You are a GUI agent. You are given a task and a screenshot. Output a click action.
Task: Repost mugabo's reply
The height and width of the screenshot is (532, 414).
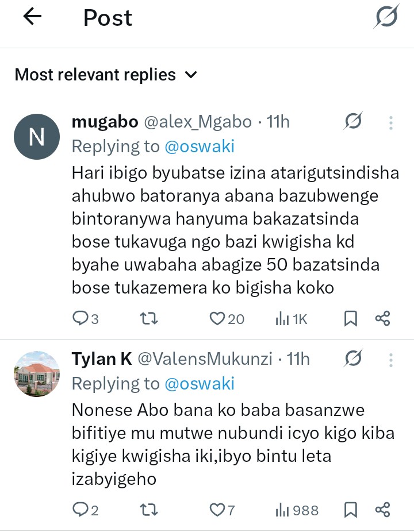click(x=149, y=318)
